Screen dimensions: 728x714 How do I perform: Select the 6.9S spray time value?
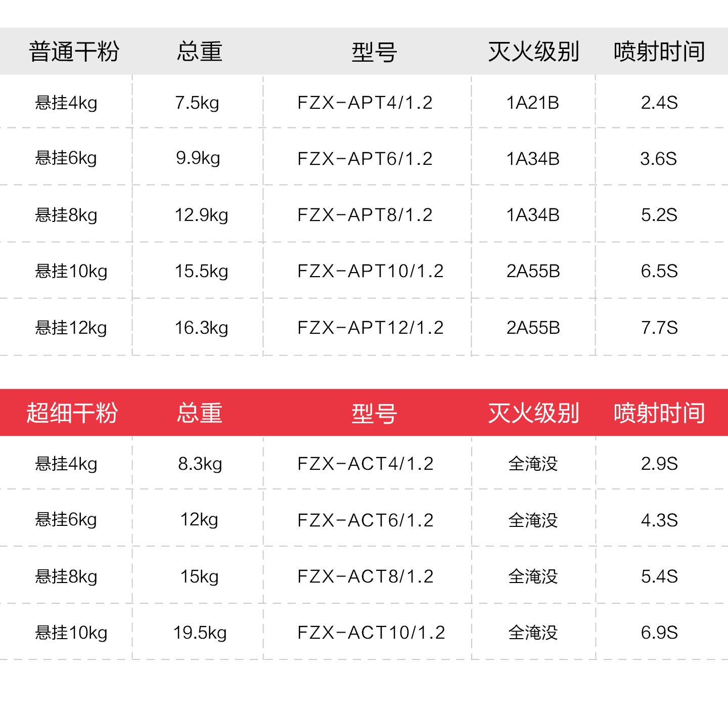click(659, 633)
